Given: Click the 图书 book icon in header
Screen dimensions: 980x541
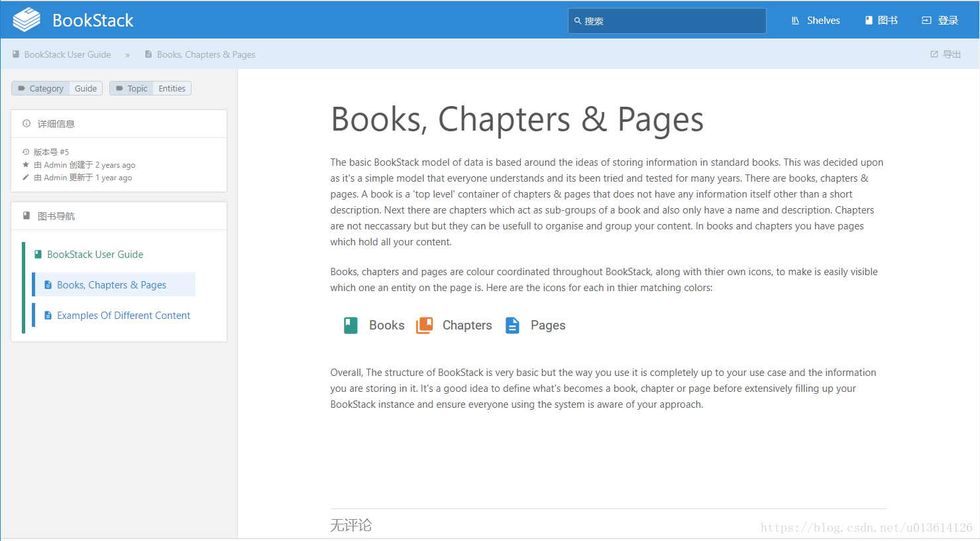Looking at the screenshot, I should point(869,21).
